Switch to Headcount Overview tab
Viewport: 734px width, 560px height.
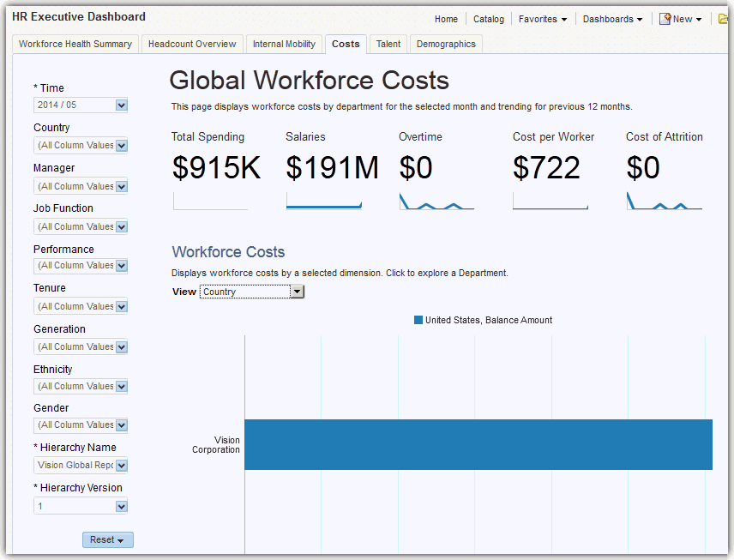[192, 44]
